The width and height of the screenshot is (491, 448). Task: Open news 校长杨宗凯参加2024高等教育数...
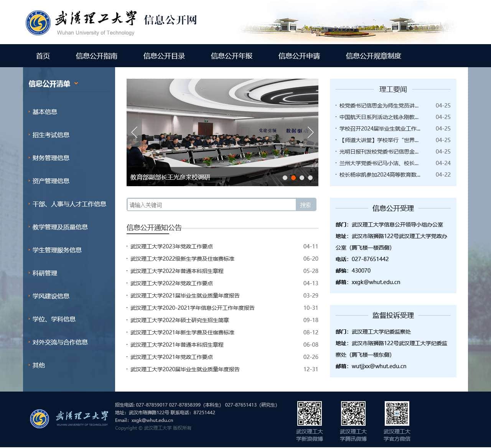[380, 175]
